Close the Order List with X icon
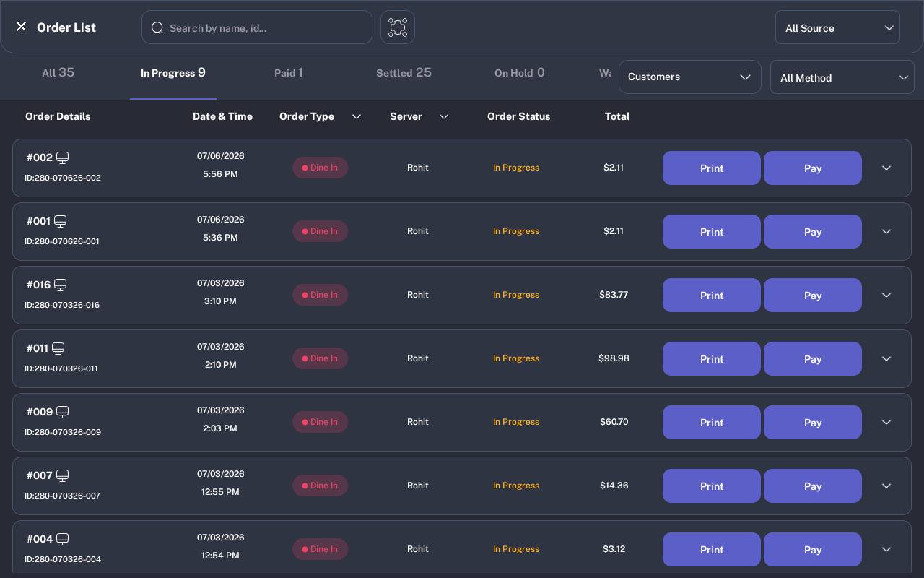924x578 pixels. [21, 27]
